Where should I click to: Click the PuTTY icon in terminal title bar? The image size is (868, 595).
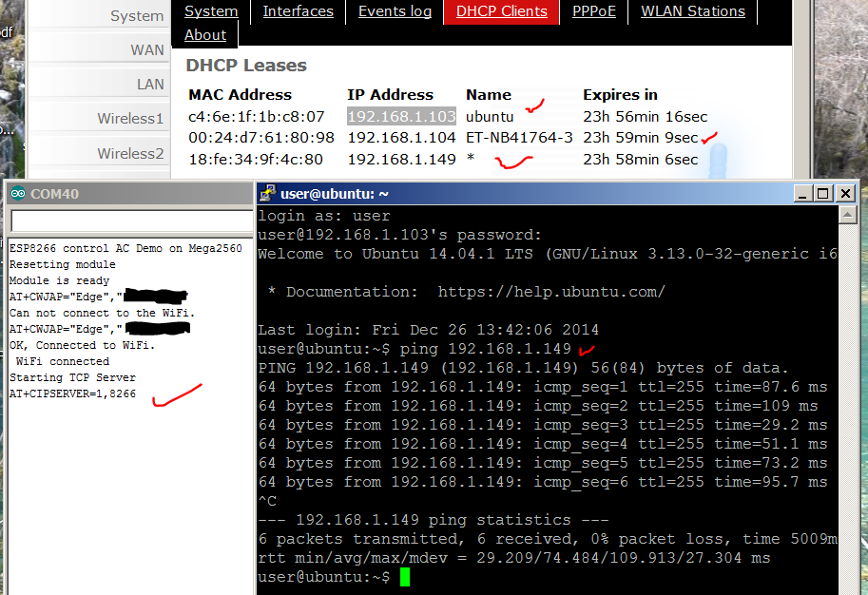[268, 194]
